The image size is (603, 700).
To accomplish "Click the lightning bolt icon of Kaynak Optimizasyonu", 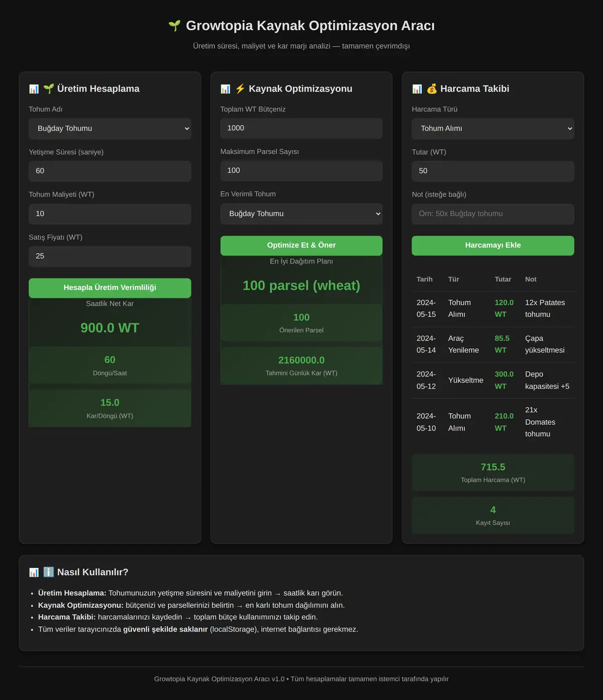I will (240, 89).
